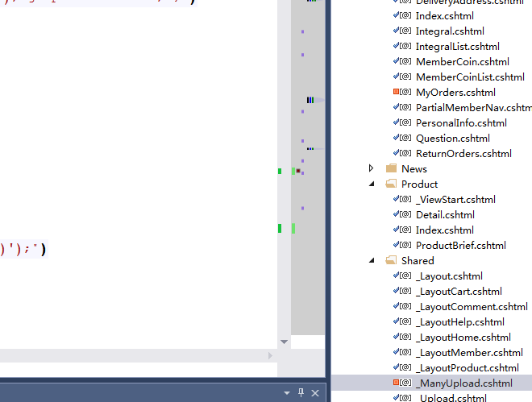The height and width of the screenshot is (402, 532).
Task: Select _LayoutCart.cshtml file
Action: pyautogui.click(x=458, y=291)
